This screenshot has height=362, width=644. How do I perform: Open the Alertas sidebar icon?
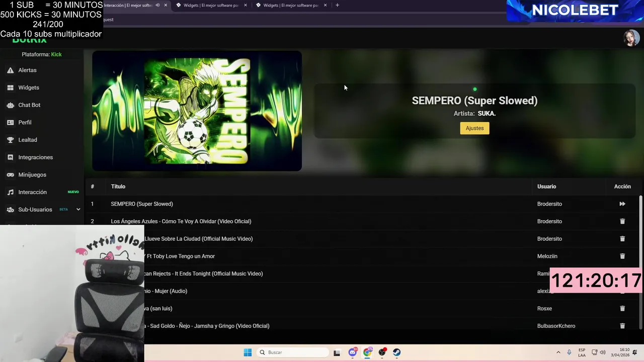pyautogui.click(x=10, y=70)
